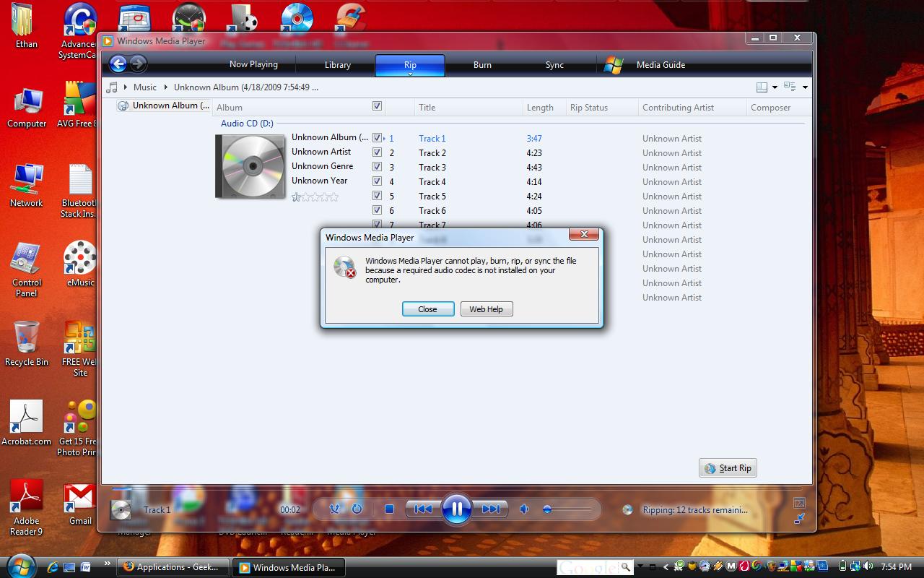Launch Adobe Reader 9 shortcut

coord(27,507)
